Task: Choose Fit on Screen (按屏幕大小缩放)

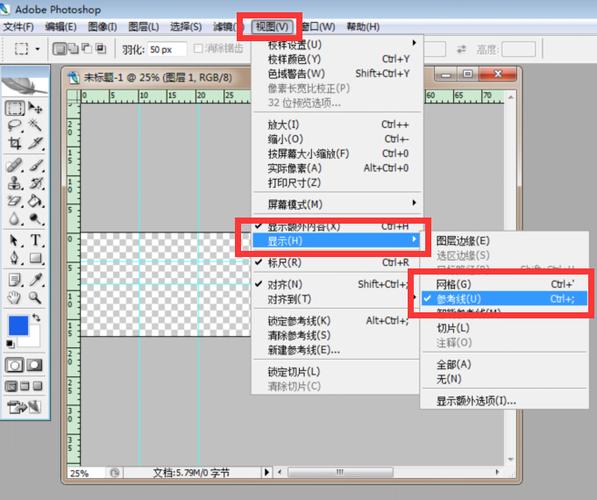Action: coord(336,153)
